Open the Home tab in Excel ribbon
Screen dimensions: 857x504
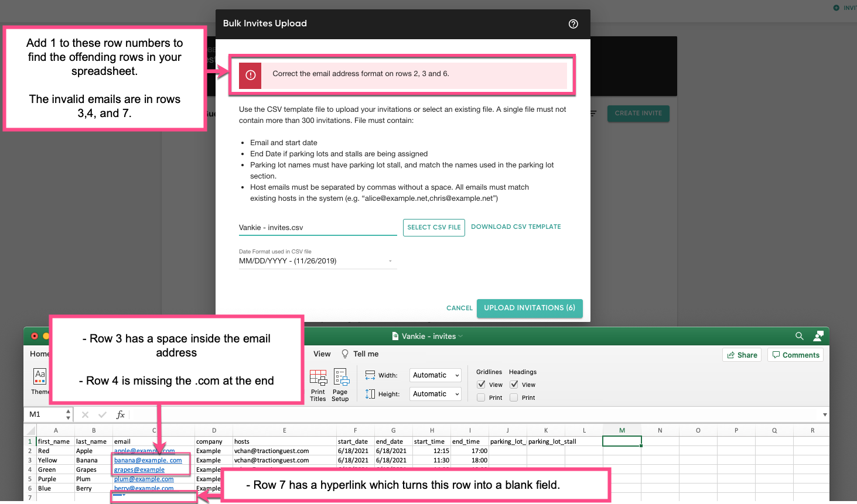(x=40, y=354)
